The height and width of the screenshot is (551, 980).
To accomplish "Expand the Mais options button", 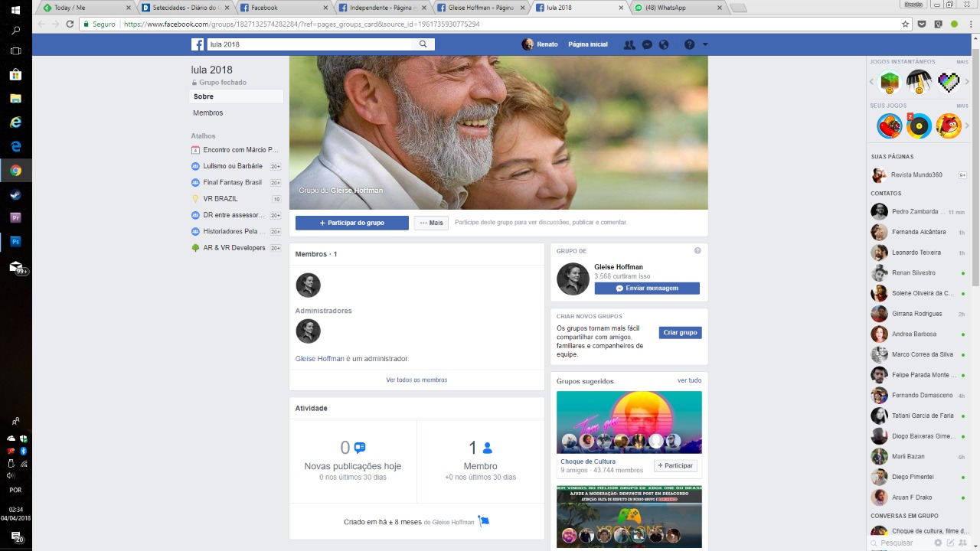I will tap(431, 223).
